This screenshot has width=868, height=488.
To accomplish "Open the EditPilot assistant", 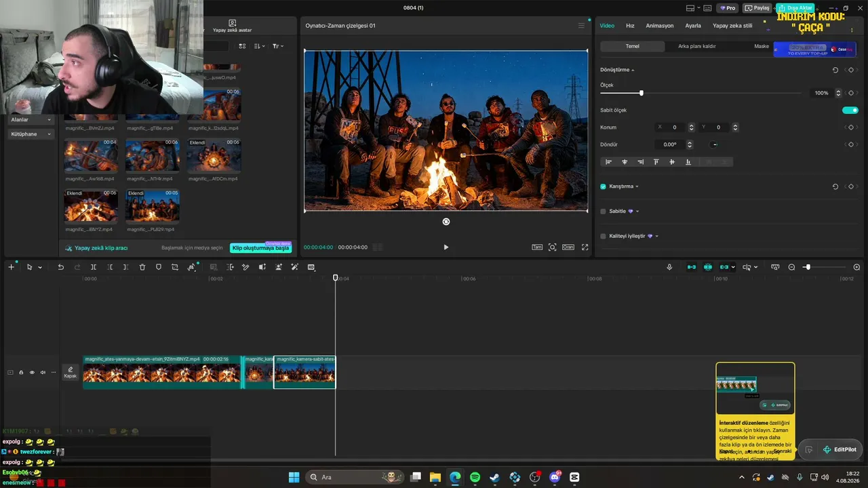I will tap(840, 449).
